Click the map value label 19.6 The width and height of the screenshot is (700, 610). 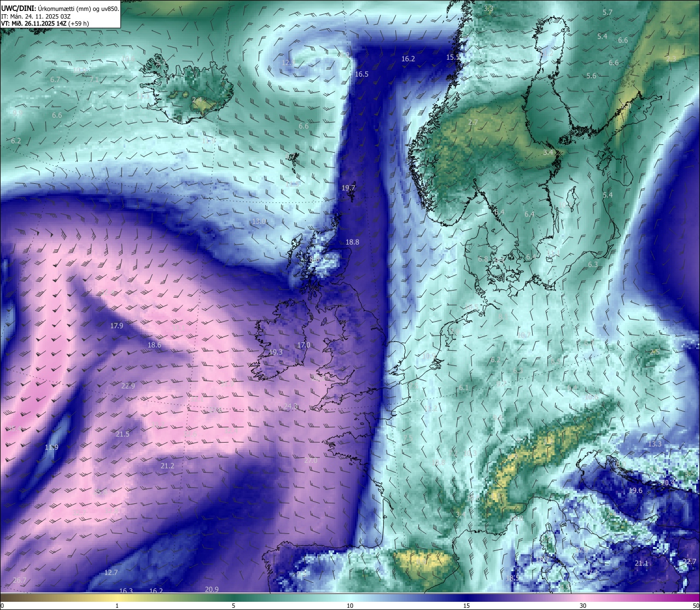tap(635, 491)
